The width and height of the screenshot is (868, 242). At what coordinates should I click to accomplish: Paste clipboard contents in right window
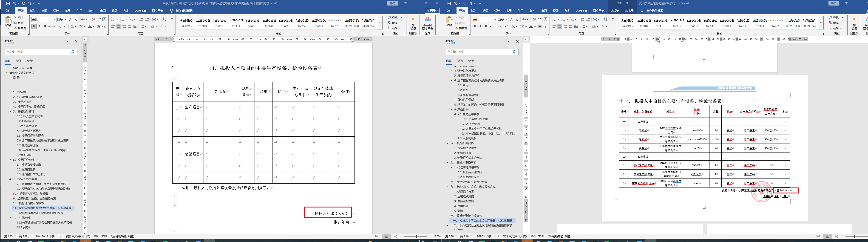pos(449,22)
